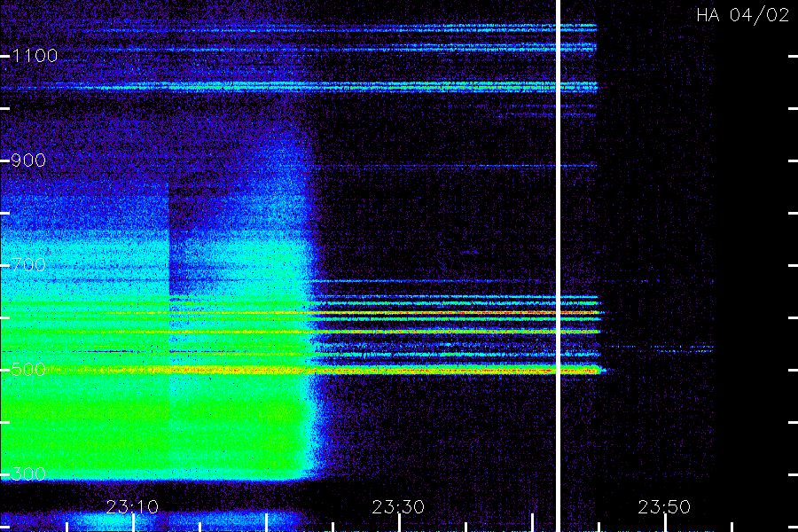Screen dimensions: 798x532
Task: Click the 23:50 time axis label
Action: point(664,506)
